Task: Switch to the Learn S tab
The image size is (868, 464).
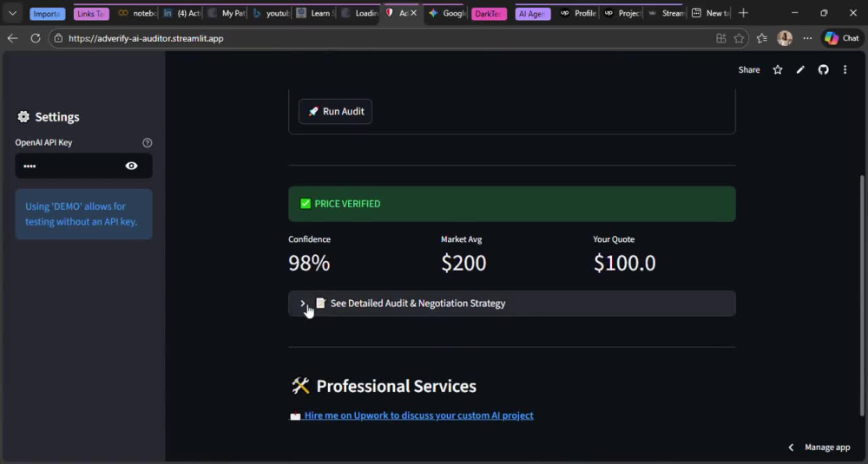Action: [315, 13]
